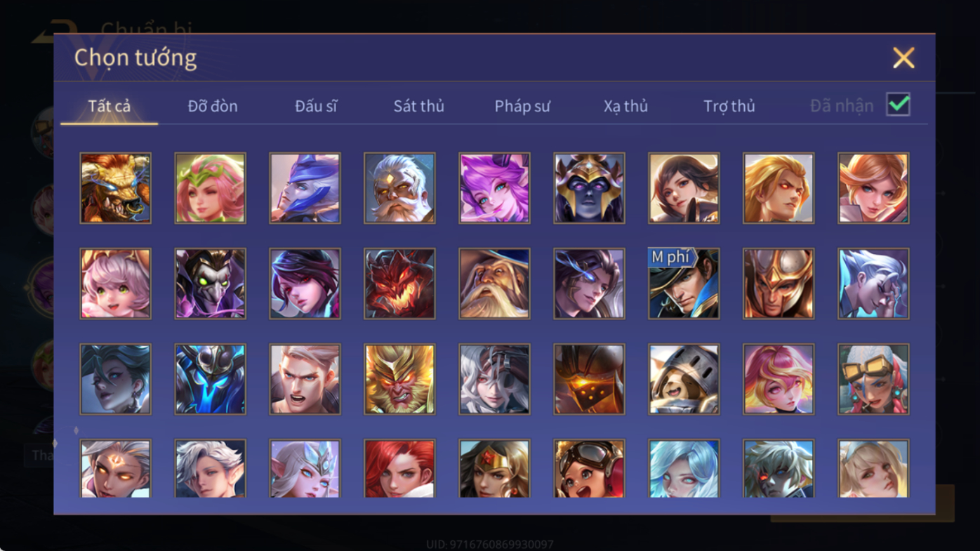Toggle the "Đã nhận" checkbox
Screen dimensions: 980x551
[x=898, y=105]
